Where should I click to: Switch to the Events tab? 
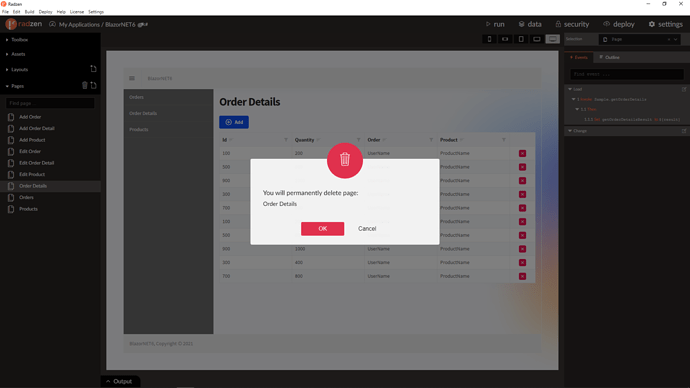pos(579,57)
